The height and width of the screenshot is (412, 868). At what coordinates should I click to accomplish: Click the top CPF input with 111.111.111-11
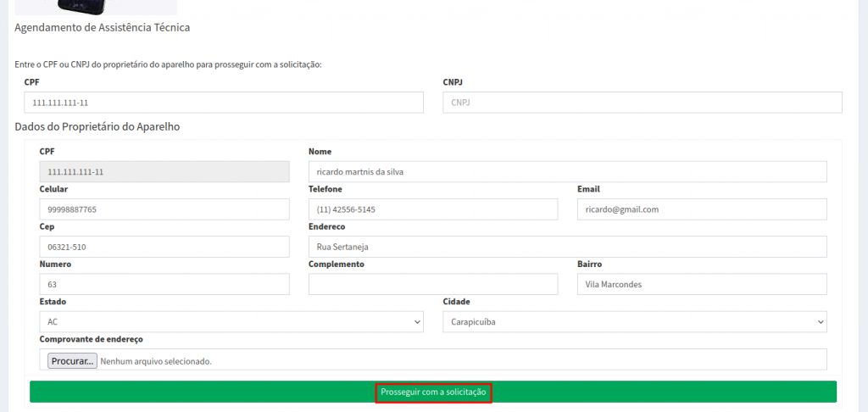coord(223,103)
